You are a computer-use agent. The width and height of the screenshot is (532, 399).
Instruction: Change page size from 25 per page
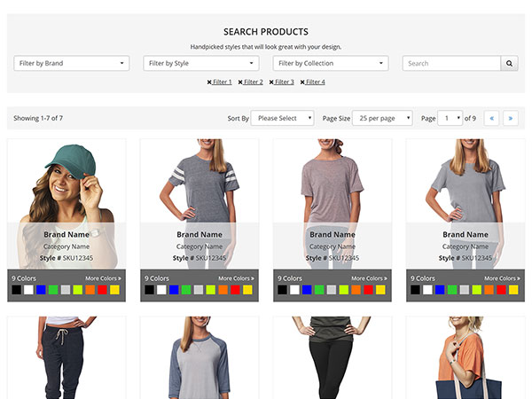(x=382, y=118)
